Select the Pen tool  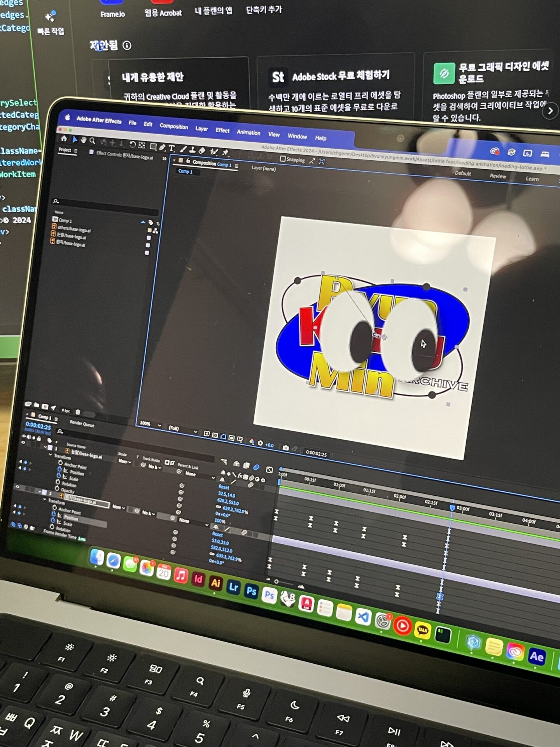pyautogui.click(x=162, y=147)
